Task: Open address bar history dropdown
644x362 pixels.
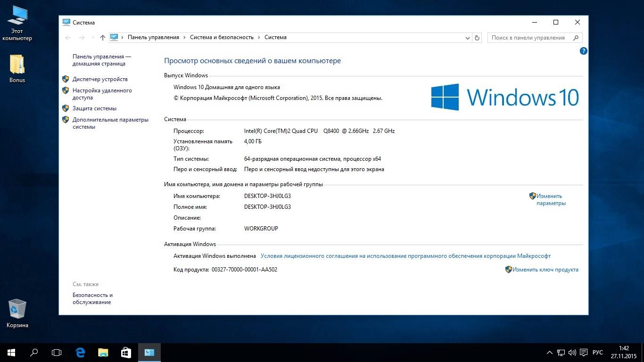Action: click(x=467, y=38)
